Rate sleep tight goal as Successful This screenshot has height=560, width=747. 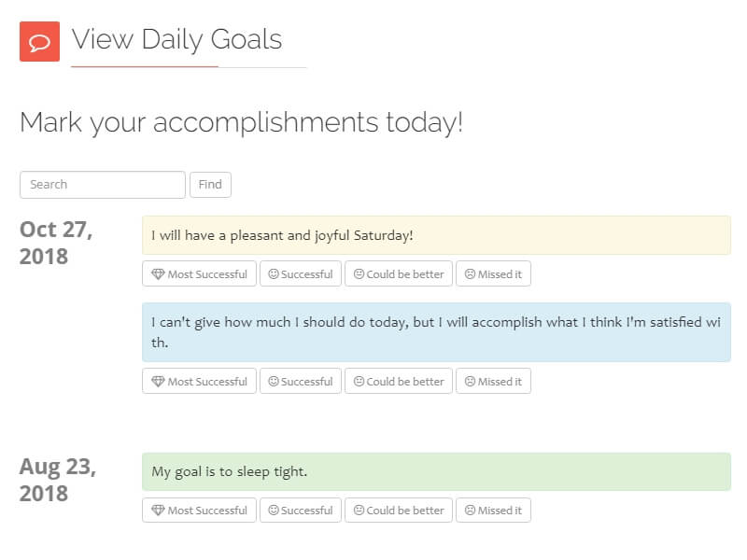301,510
